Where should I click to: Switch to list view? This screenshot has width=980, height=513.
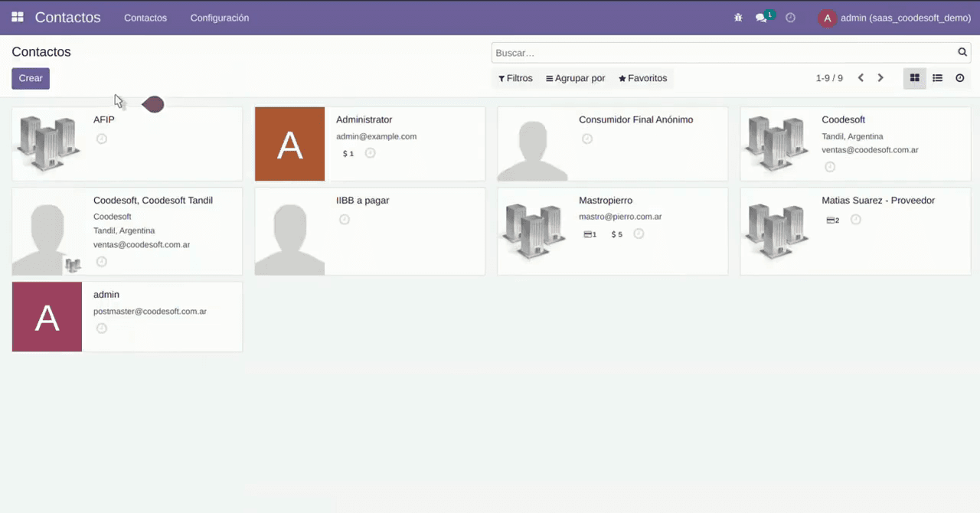click(x=937, y=78)
